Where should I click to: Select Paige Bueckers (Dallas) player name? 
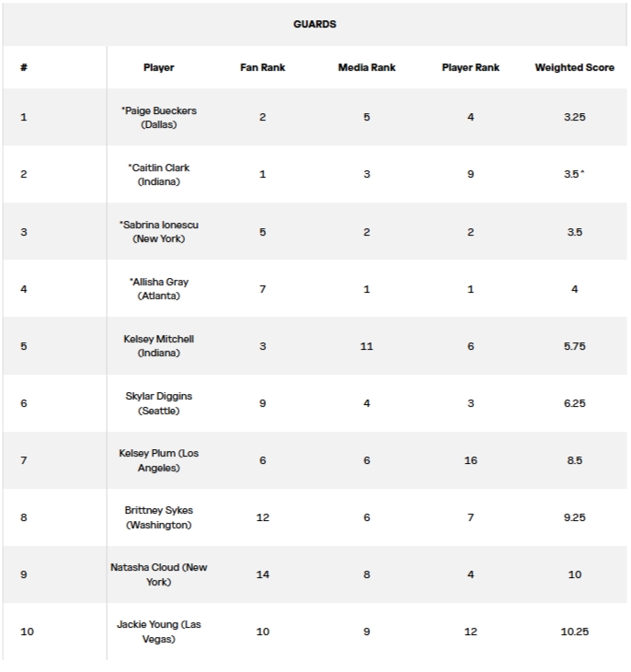158,117
